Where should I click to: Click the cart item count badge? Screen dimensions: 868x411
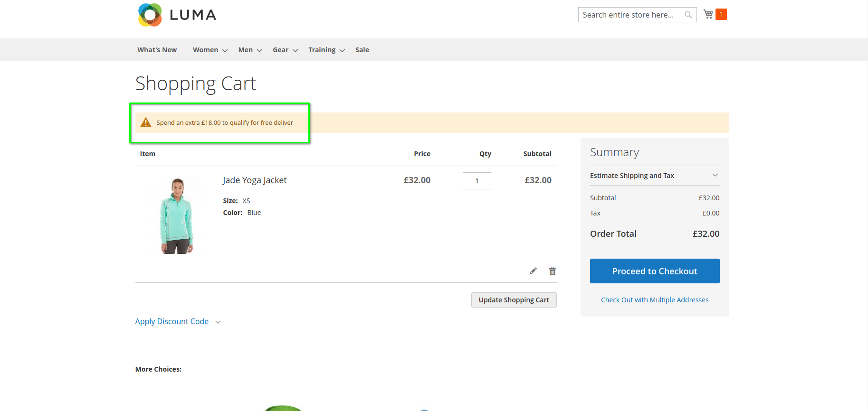pos(721,14)
